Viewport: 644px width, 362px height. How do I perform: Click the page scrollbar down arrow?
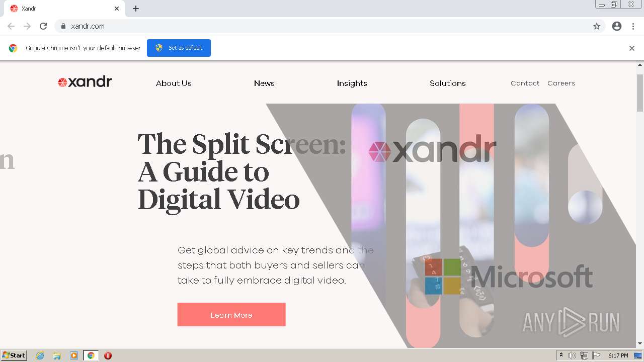point(640,343)
